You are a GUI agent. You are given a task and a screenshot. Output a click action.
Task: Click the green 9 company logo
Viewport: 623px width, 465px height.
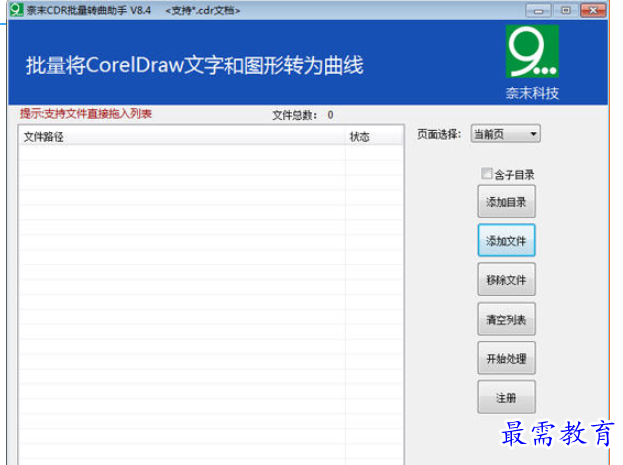[x=532, y=51]
